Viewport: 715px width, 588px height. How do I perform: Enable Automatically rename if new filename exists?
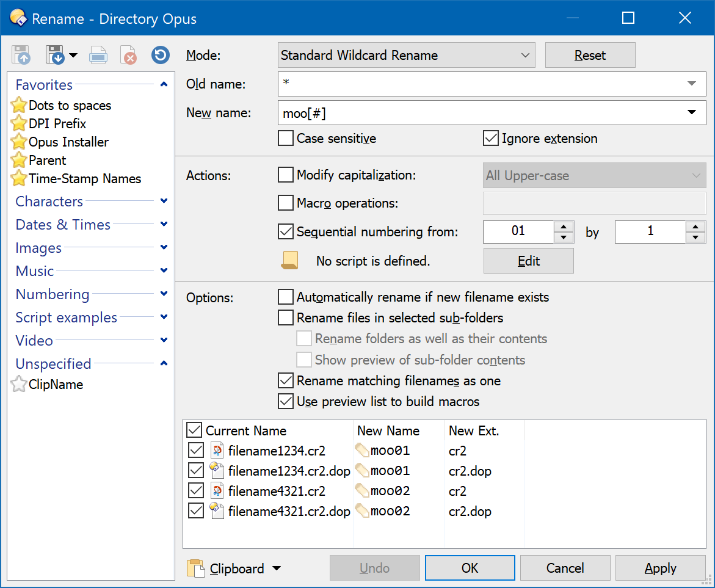pyautogui.click(x=286, y=297)
